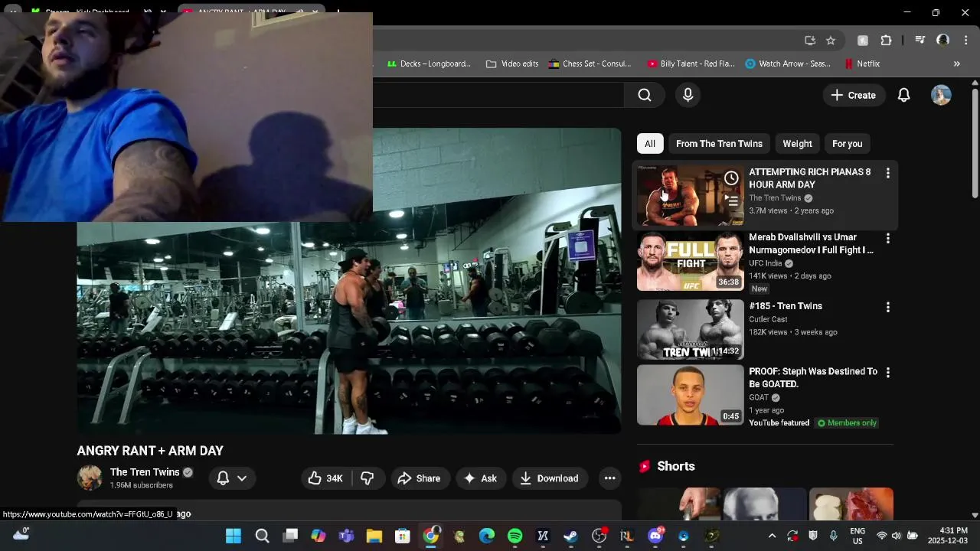Image resolution: width=980 pixels, height=551 pixels.
Task: Open Chrome three-dot menu
Action: [966, 41]
